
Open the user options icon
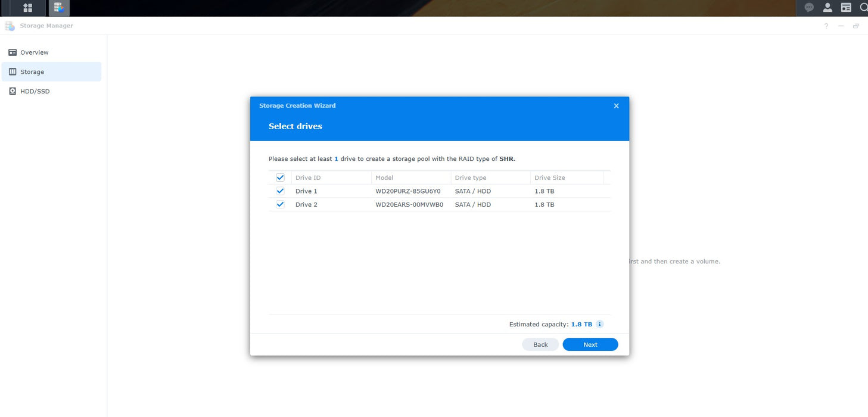pyautogui.click(x=827, y=8)
